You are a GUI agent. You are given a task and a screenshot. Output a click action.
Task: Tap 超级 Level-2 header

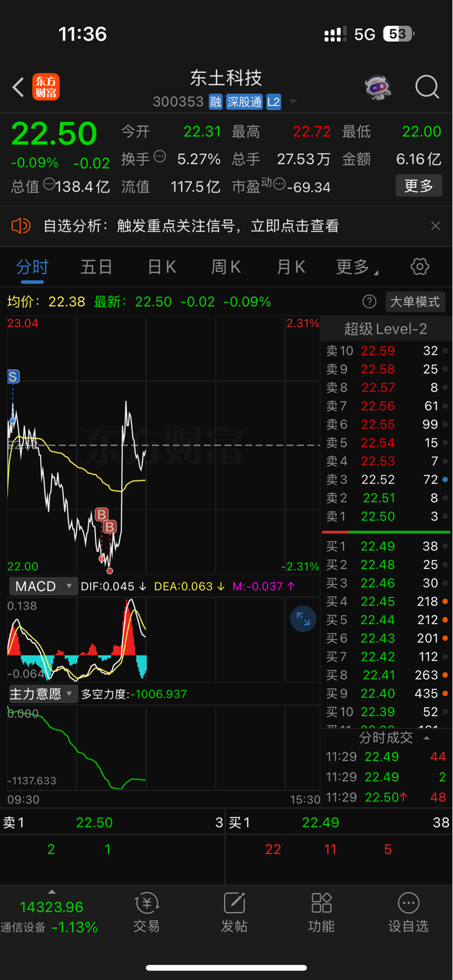(x=386, y=329)
